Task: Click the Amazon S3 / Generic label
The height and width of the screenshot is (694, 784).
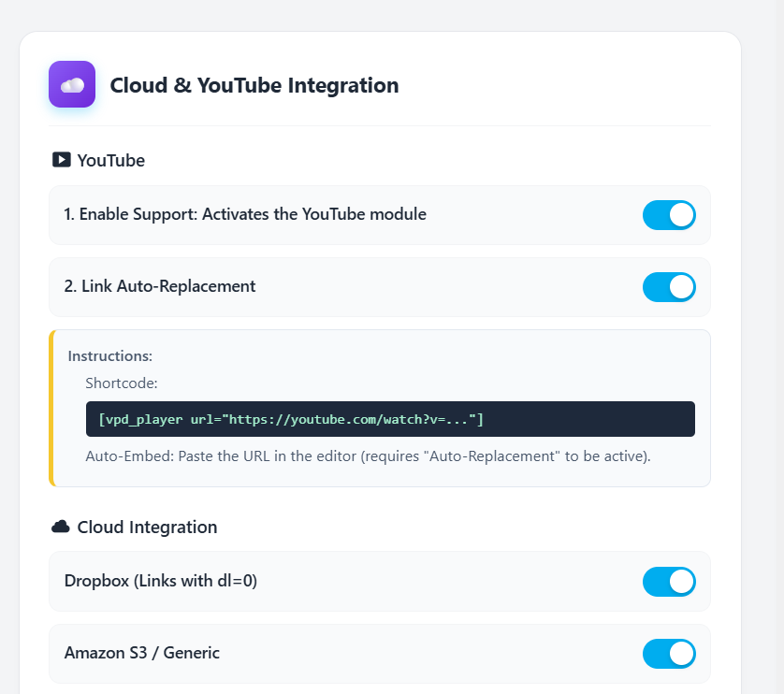Action: [x=142, y=653]
